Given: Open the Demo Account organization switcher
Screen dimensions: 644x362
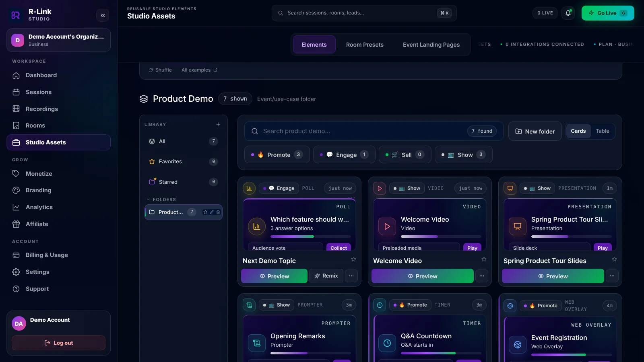Looking at the screenshot, I should coord(58,40).
